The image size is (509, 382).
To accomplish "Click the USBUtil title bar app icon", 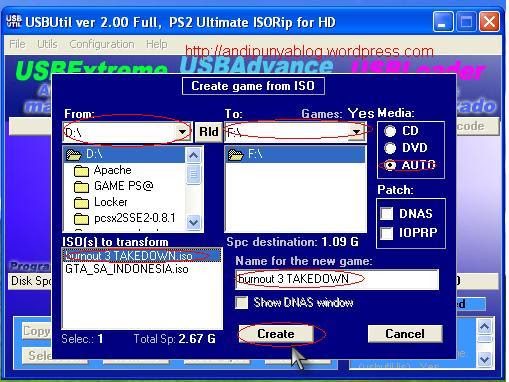I will tap(14, 21).
